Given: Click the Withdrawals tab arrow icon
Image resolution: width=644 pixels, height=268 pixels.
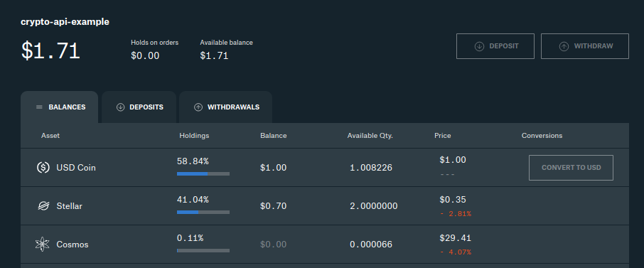Looking at the screenshot, I should [198, 107].
